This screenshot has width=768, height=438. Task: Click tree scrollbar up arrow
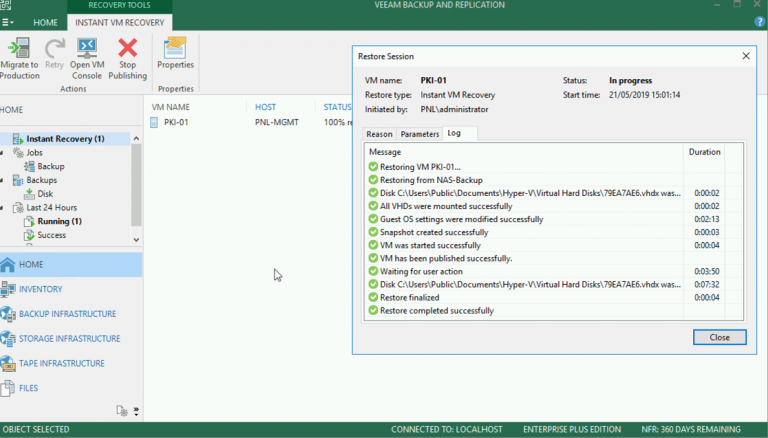[x=136, y=139]
